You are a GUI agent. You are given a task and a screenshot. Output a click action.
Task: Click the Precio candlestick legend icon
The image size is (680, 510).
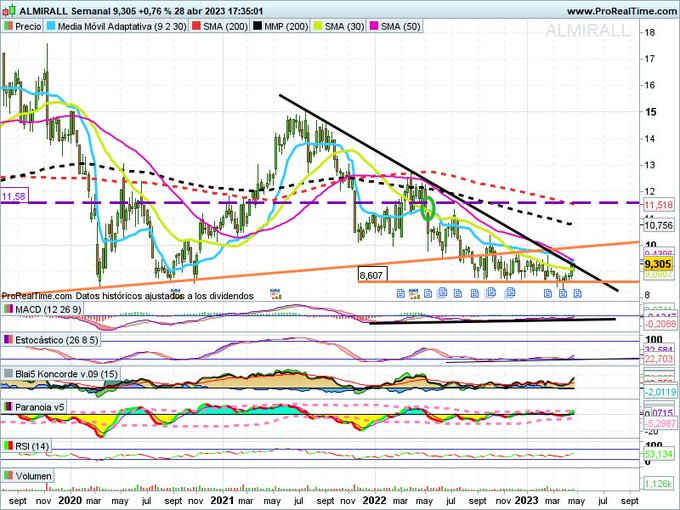tap(8, 26)
